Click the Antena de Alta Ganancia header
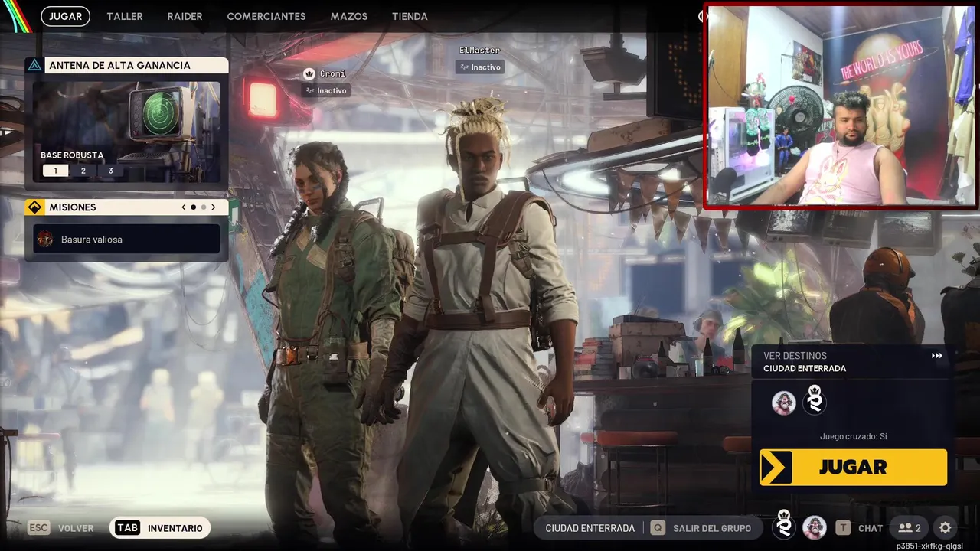The height and width of the screenshot is (551, 980). point(126,66)
